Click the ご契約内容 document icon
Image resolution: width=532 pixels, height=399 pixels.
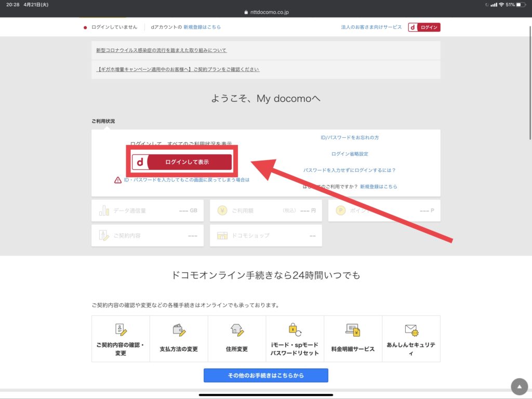click(x=104, y=235)
